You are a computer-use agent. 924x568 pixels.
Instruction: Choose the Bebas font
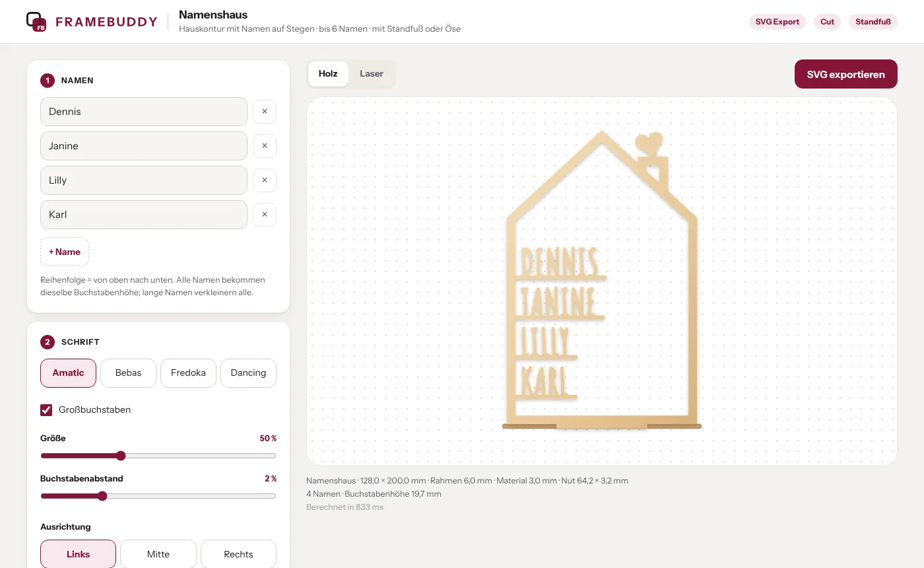(128, 373)
